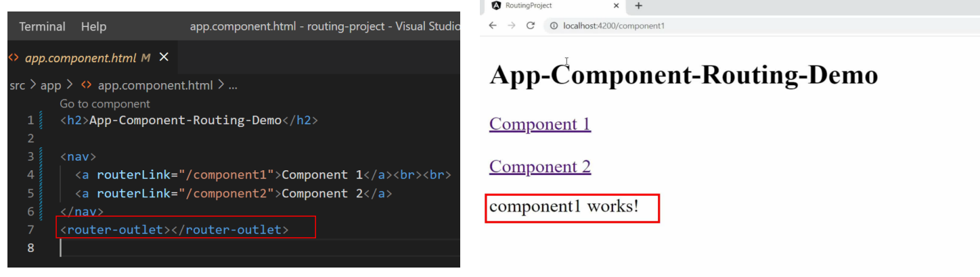Open the Help menu
This screenshot has height=277, width=980.
click(x=93, y=27)
